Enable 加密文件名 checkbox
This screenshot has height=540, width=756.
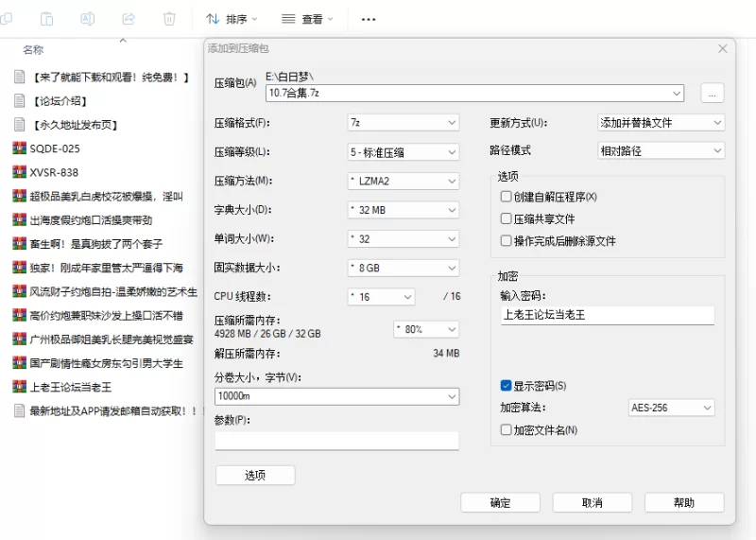click(507, 429)
